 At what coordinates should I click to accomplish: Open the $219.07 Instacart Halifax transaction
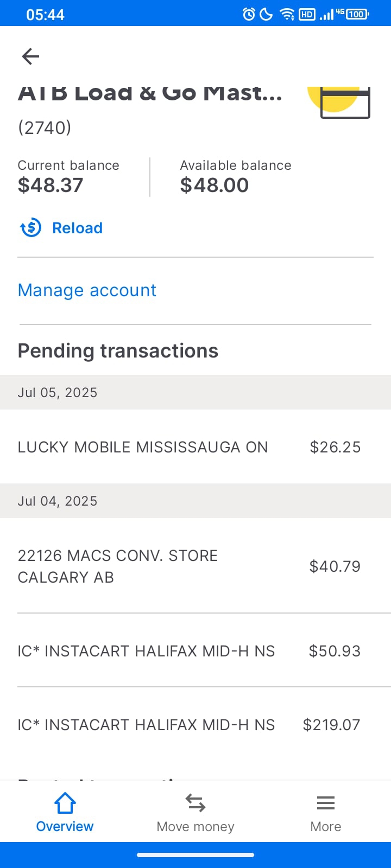pyautogui.click(x=189, y=725)
